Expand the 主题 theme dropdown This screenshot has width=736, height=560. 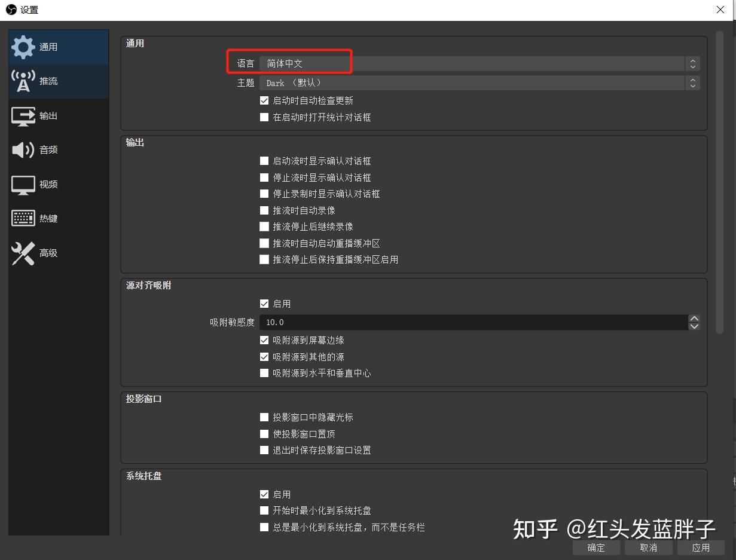coord(478,83)
